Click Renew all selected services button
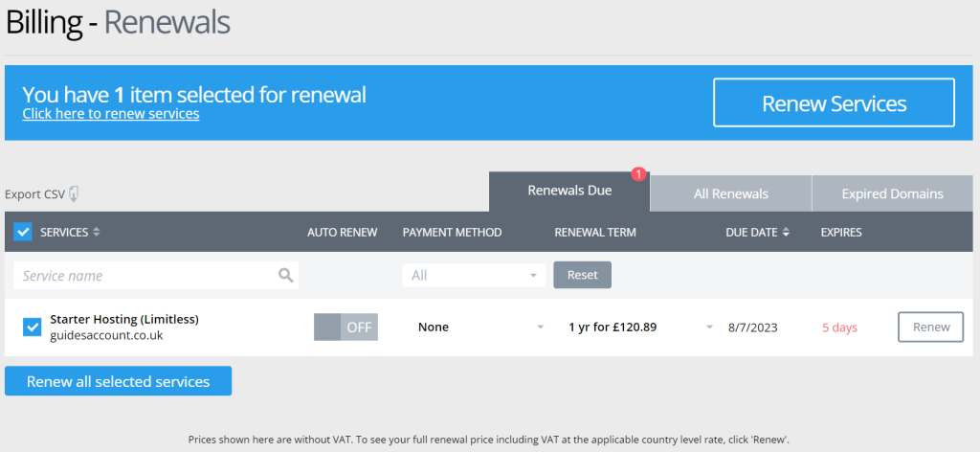The height and width of the screenshot is (452, 980). (118, 381)
